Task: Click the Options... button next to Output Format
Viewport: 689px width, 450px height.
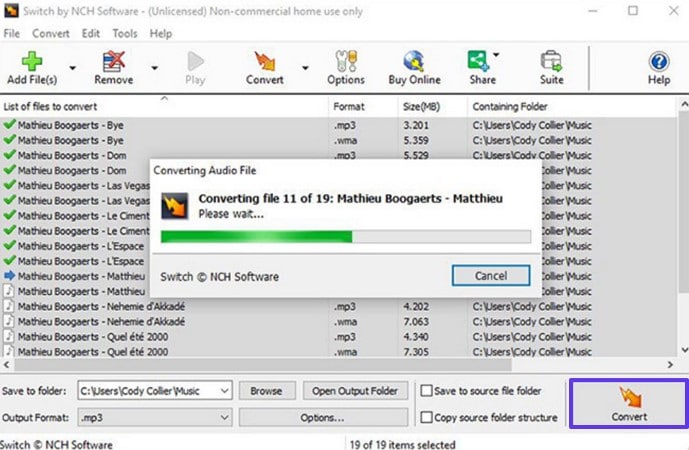Action: [323, 417]
